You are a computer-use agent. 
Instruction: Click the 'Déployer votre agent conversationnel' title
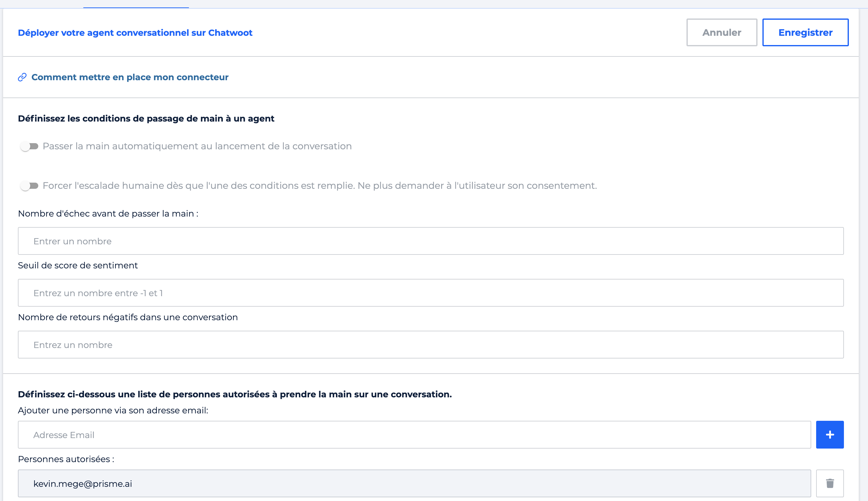135,33
